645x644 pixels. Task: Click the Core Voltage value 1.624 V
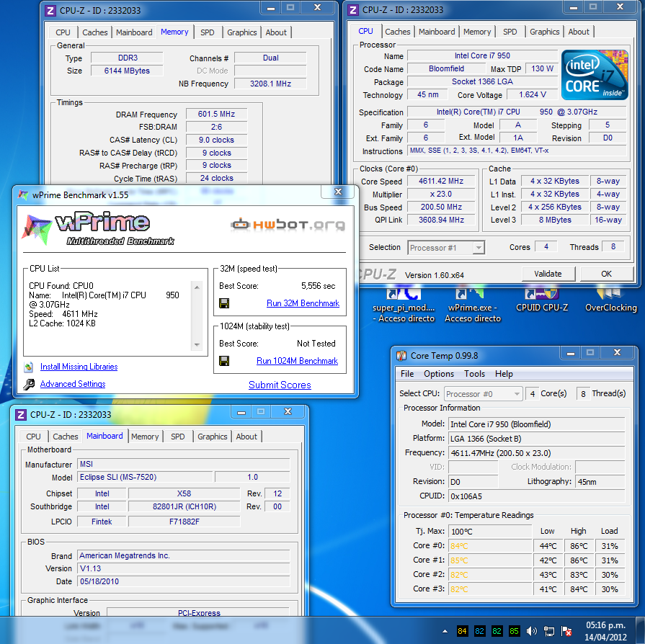pos(533,94)
